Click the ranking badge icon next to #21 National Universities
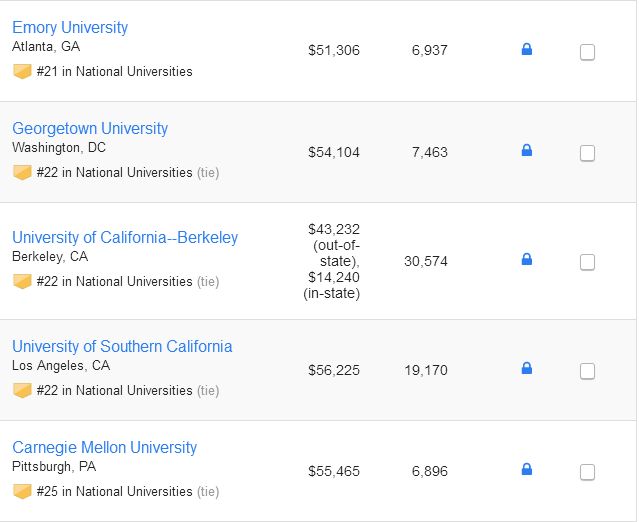The width and height of the screenshot is (639, 522). (22, 71)
